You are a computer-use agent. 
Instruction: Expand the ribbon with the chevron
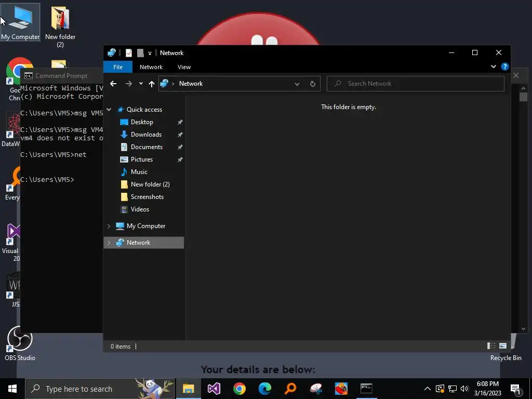coord(494,66)
